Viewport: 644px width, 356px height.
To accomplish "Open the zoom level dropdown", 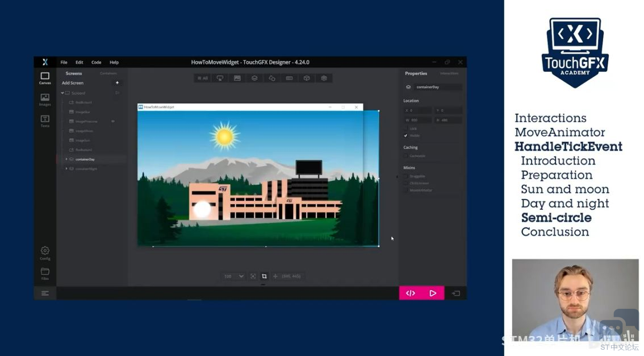I will [233, 276].
